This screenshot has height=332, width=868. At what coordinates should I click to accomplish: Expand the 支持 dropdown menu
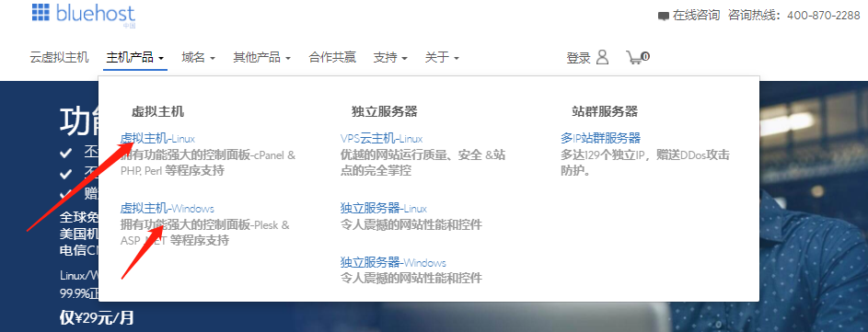click(390, 57)
